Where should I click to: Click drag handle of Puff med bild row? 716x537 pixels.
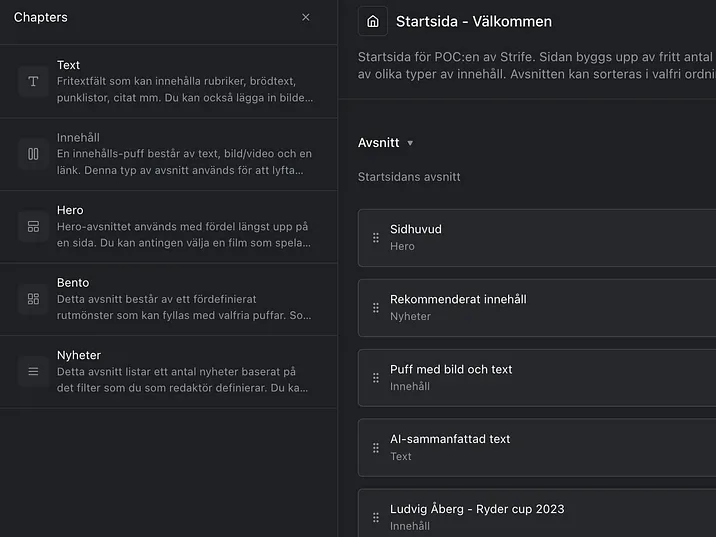pyautogui.click(x=376, y=378)
